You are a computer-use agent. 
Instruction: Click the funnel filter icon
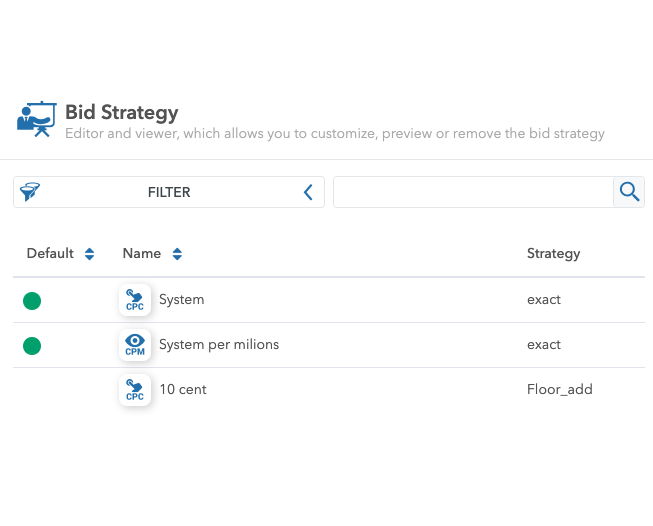coord(30,192)
